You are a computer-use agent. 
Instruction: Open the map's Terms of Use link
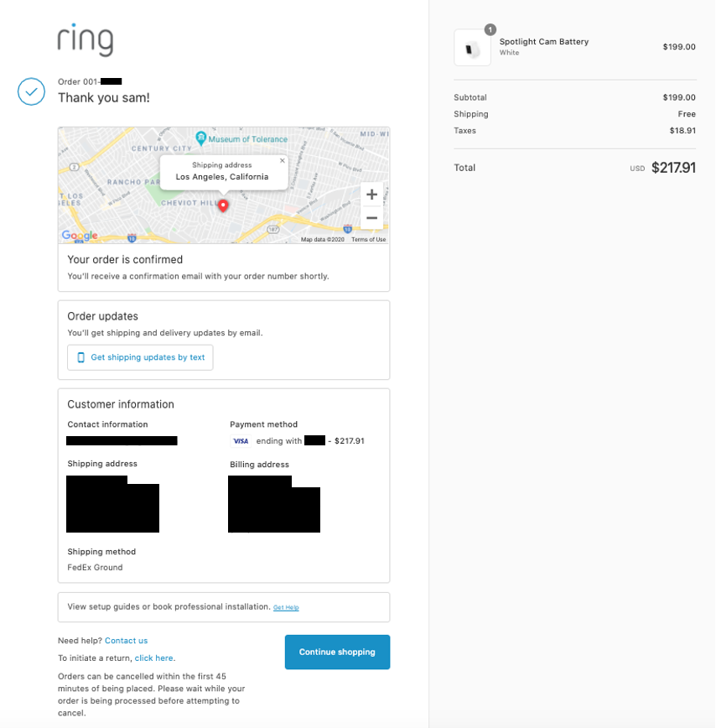coord(369,240)
